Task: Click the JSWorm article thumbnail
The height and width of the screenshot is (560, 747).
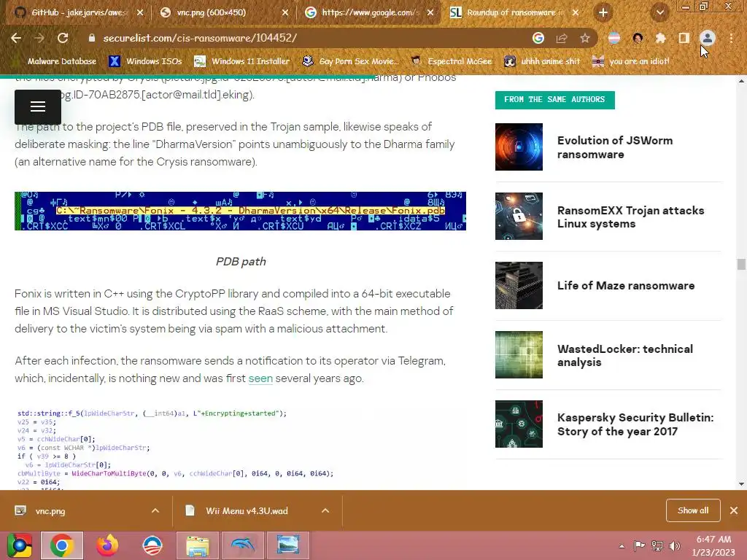Action: pyautogui.click(x=519, y=147)
